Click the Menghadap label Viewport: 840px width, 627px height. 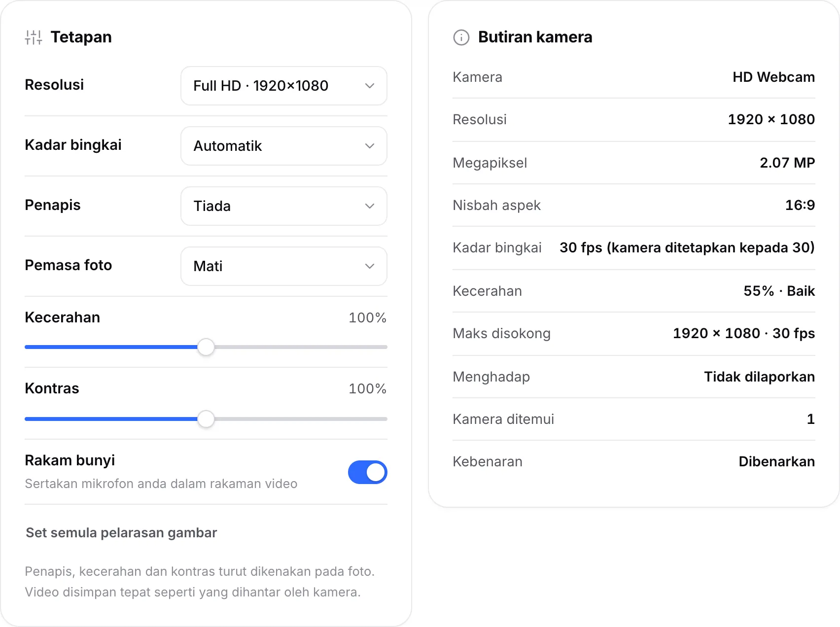tap(491, 377)
